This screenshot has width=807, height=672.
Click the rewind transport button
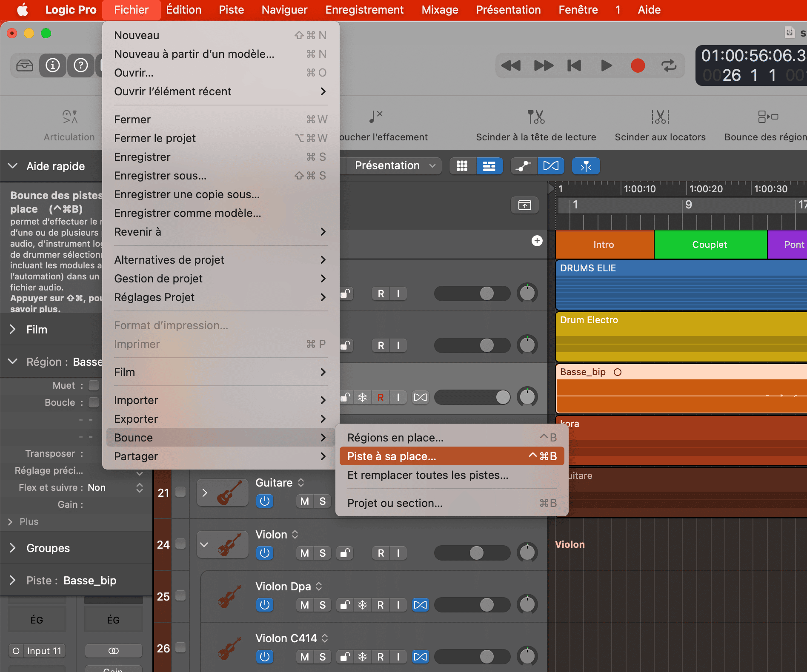tap(510, 65)
